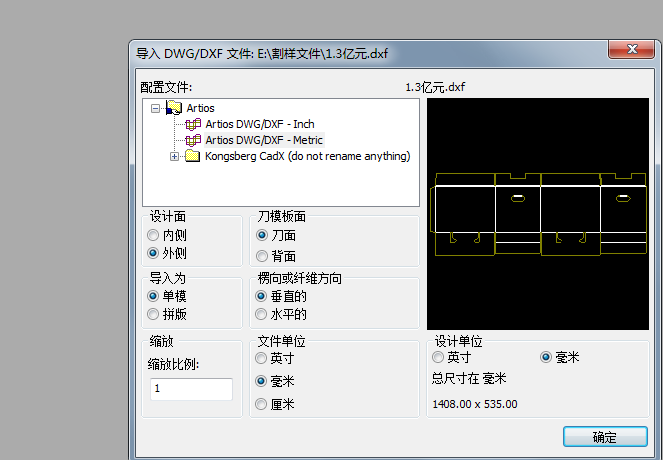The width and height of the screenshot is (663, 460).
Task: Click the Kongsberg CadX yellow folder icon
Action: pyautogui.click(x=193, y=156)
